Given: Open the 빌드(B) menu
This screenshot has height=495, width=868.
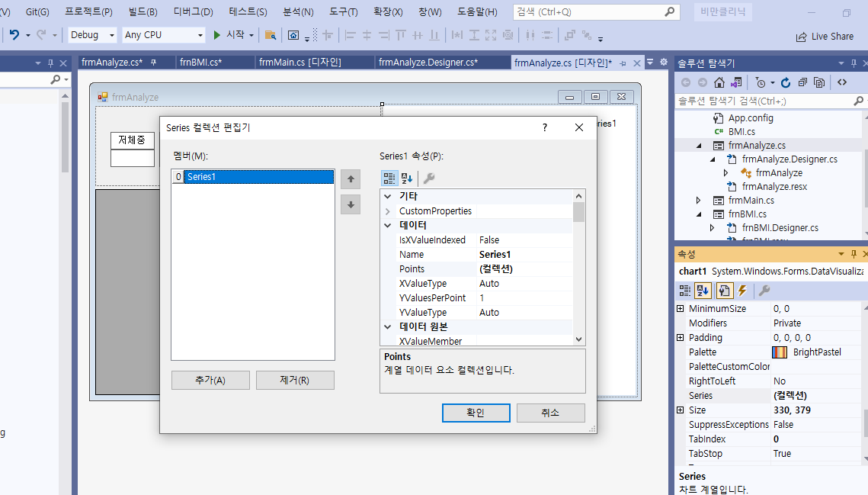Looking at the screenshot, I should tap(143, 11).
